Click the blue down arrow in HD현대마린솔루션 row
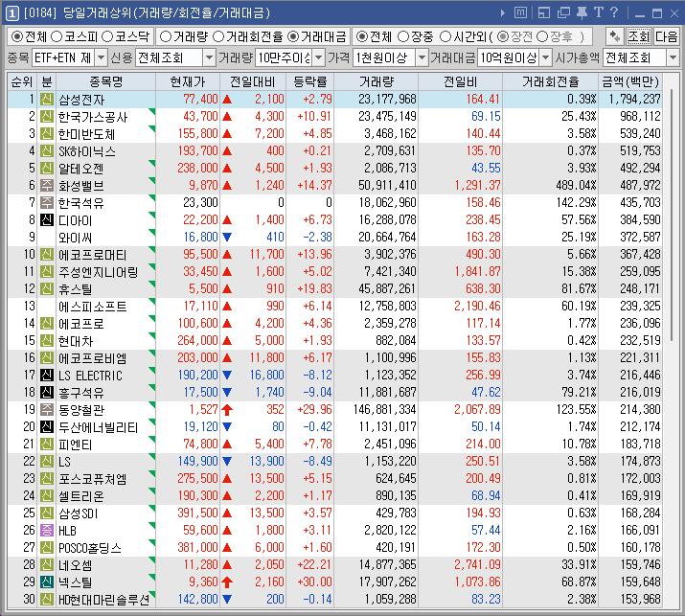685x616 pixels. click(227, 599)
